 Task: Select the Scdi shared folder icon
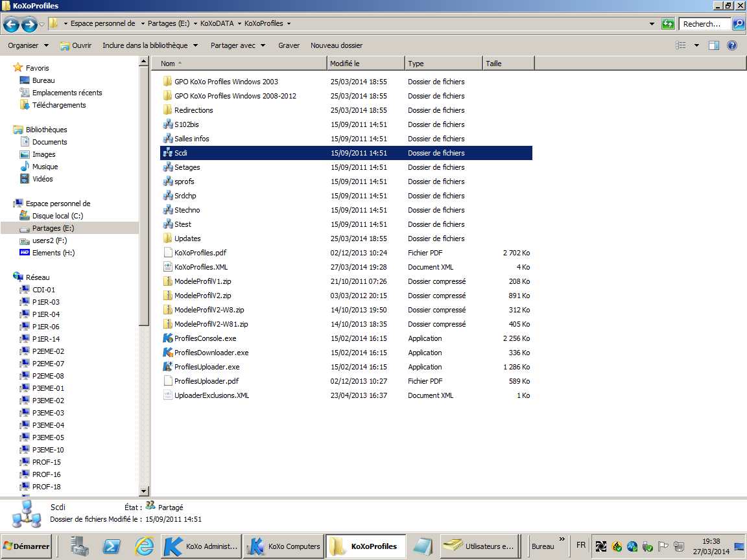(168, 153)
